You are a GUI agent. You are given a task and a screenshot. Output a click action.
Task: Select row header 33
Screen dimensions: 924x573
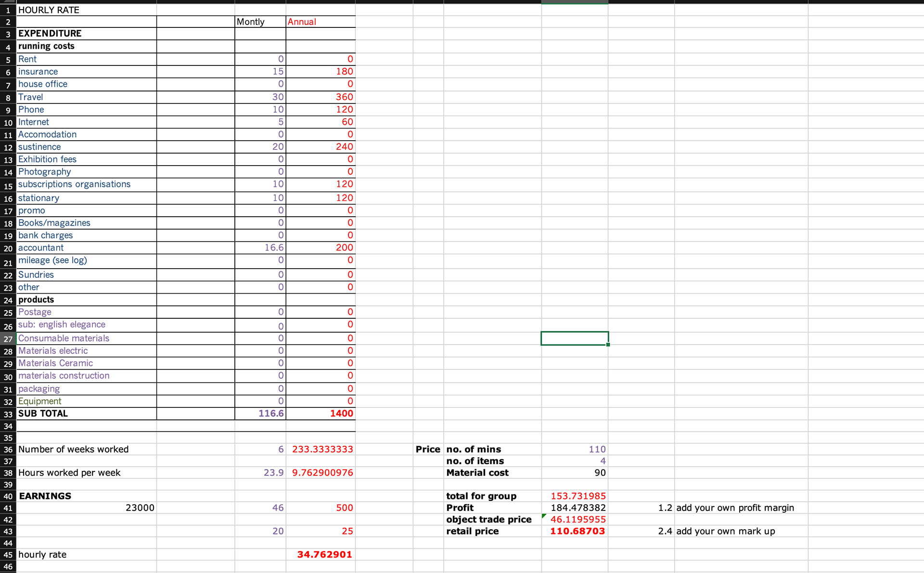click(8, 414)
